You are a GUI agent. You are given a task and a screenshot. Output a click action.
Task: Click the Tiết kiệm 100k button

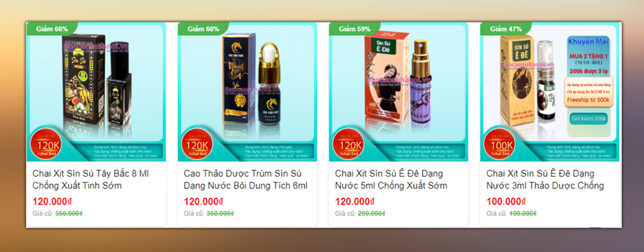(x=589, y=119)
